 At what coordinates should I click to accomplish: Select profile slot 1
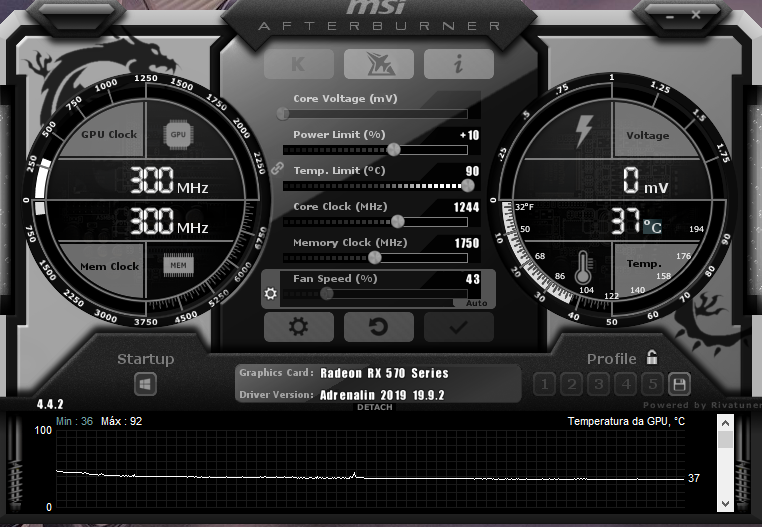545,385
